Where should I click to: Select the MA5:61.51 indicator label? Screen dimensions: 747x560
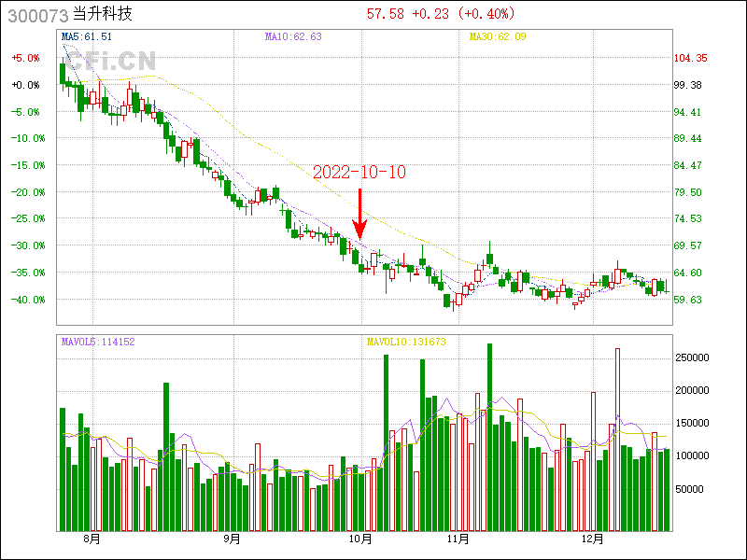coord(87,36)
